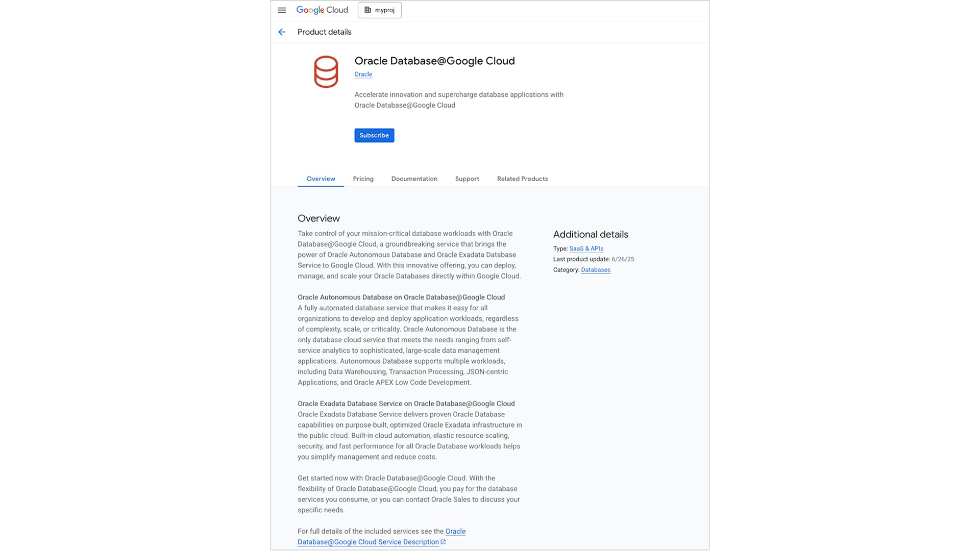Open the SaaS & APIs type link

pos(586,248)
